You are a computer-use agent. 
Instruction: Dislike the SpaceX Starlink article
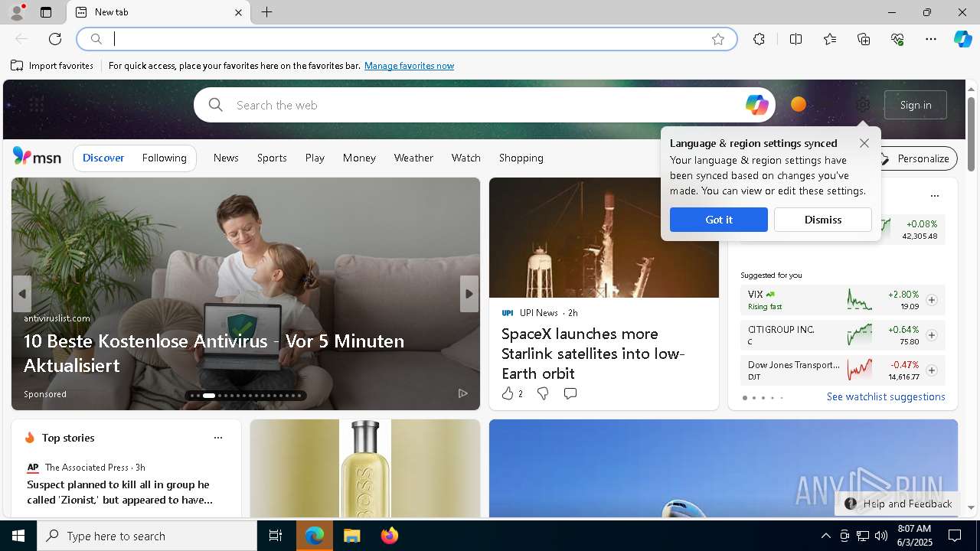543,393
